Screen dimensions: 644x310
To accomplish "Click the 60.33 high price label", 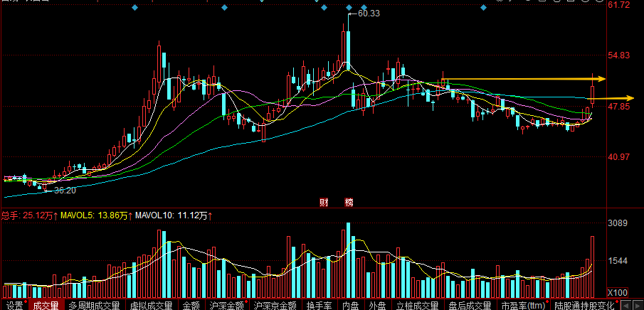I will pos(369,14).
